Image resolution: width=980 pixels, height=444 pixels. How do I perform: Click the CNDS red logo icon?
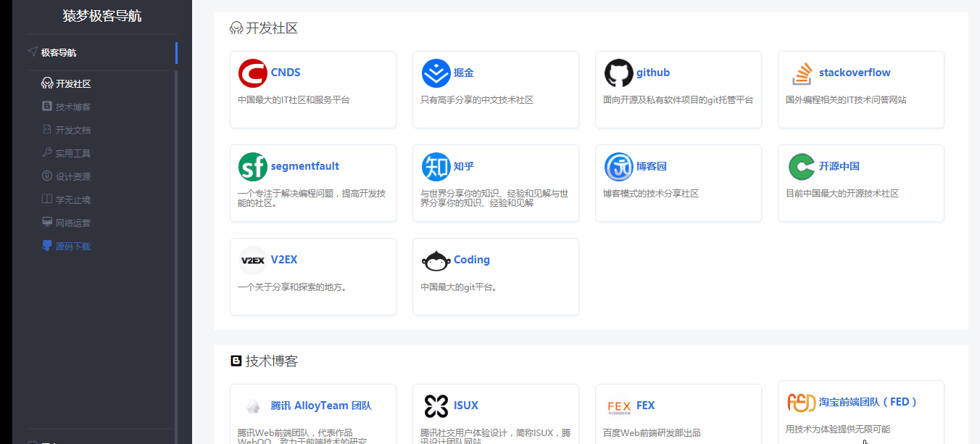click(252, 73)
